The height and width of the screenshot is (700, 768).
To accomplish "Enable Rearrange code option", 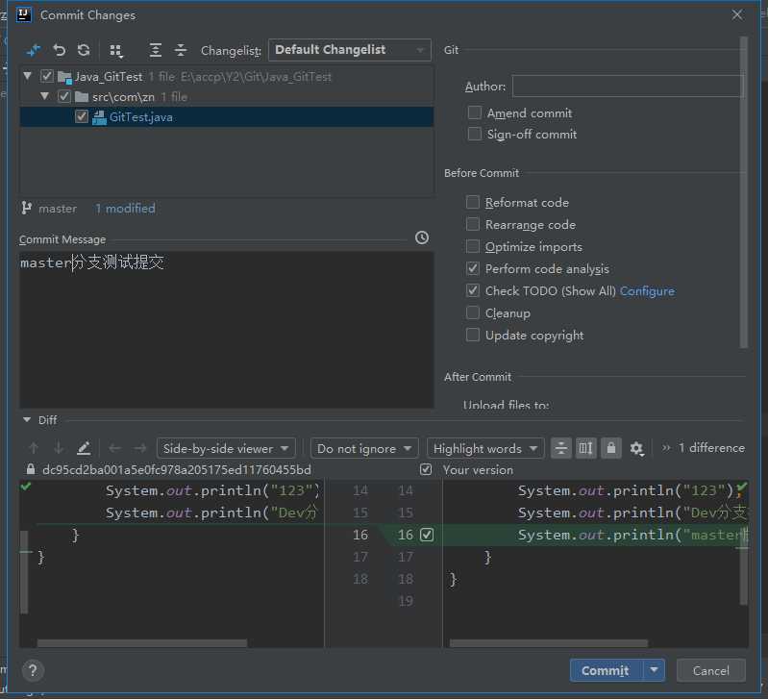I will (473, 224).
